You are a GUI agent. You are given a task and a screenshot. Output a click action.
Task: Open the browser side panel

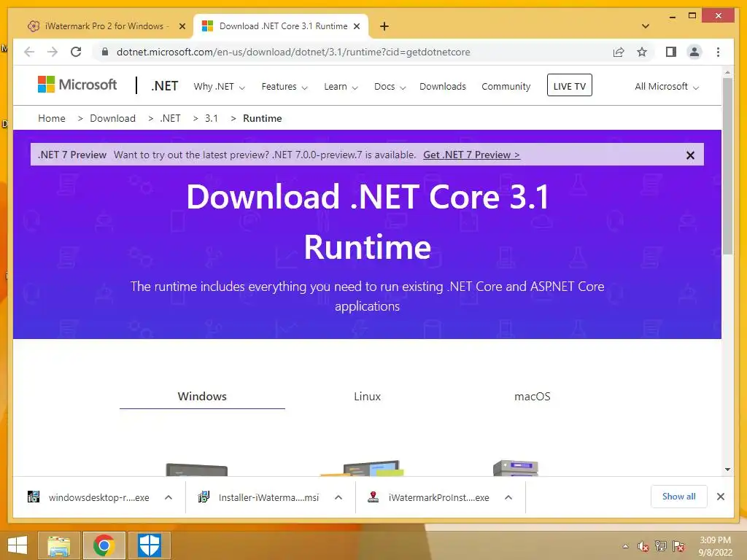coord(671,52)
